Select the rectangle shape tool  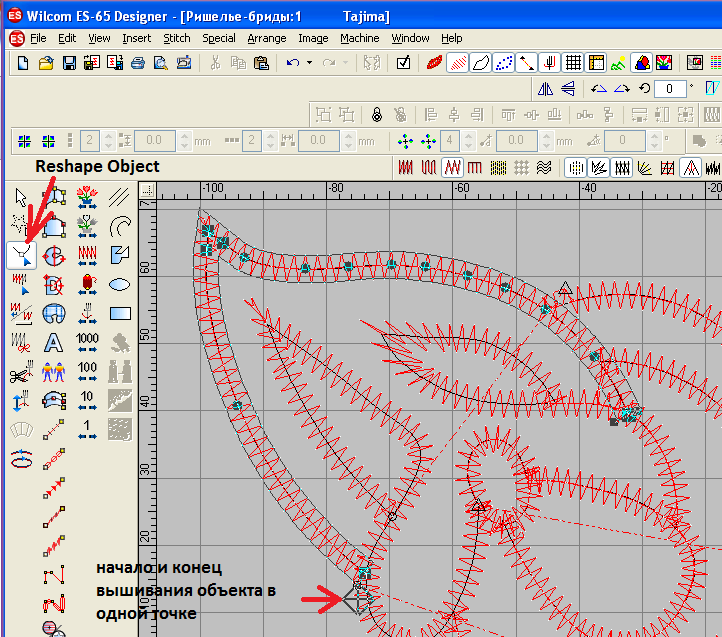pyautogui.click(x=119, y=314)
